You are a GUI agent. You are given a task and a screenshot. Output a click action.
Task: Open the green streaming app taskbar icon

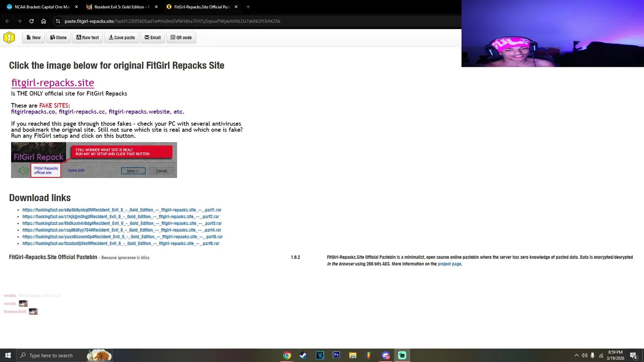point(402,355)
